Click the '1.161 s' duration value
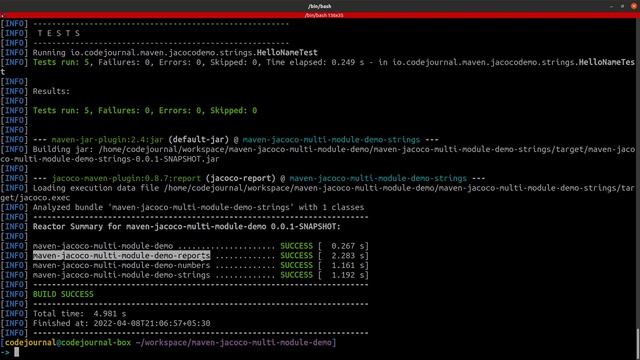Image resolution: width=640 pixels, height=360 pixels. (x=348, y=265)
